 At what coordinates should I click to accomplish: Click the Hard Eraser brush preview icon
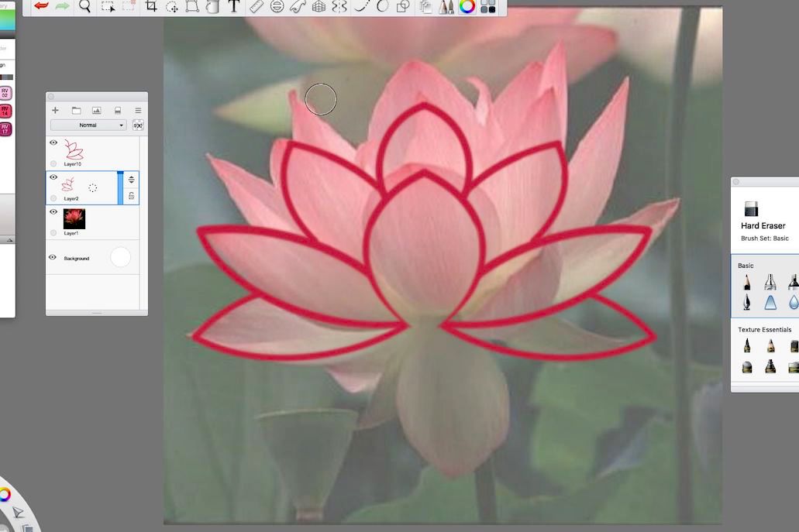[752, 209]
